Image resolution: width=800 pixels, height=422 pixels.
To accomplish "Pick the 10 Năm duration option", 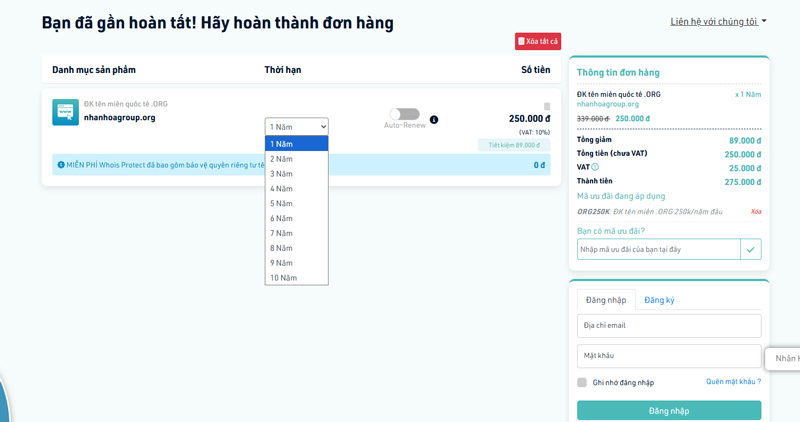I will (296, 278).
